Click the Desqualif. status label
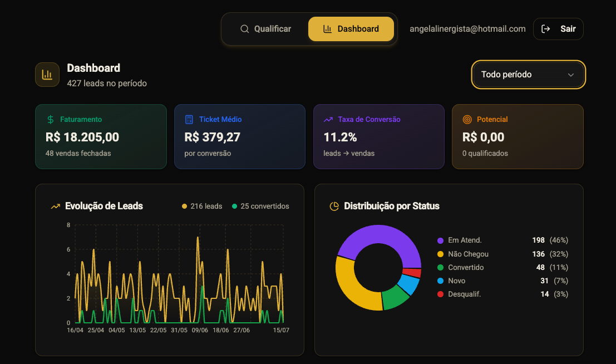This screenshot has width=616, height=364. (x=464, y=294)
